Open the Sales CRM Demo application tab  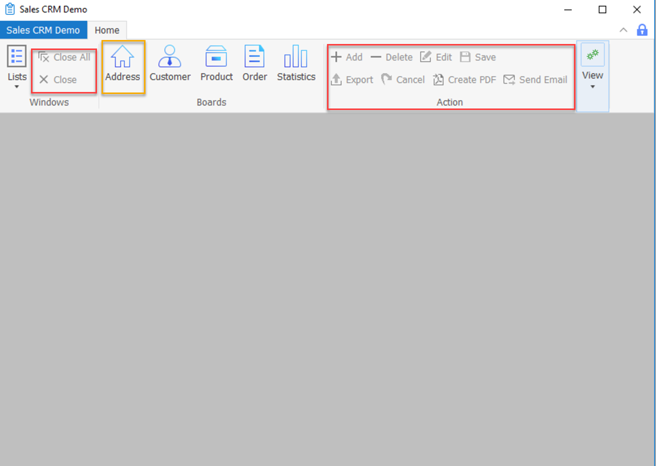pyautogui.click(x=43, y=30)
